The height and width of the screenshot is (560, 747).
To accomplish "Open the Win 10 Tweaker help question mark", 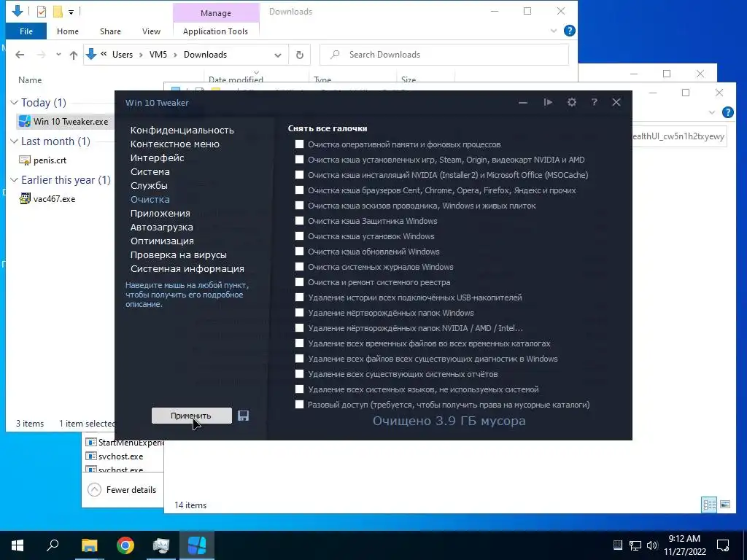I will (x=594, y=102).
